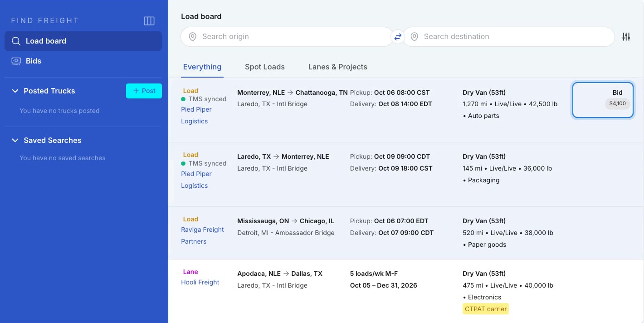Open the Raviga Freight Partners link
This screenshot has height=323, width=644.
point(202,235)
